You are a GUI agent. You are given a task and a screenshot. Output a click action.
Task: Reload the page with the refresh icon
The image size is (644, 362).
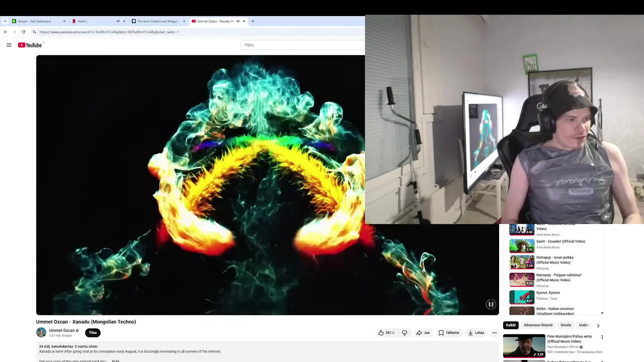click(24, 32)
